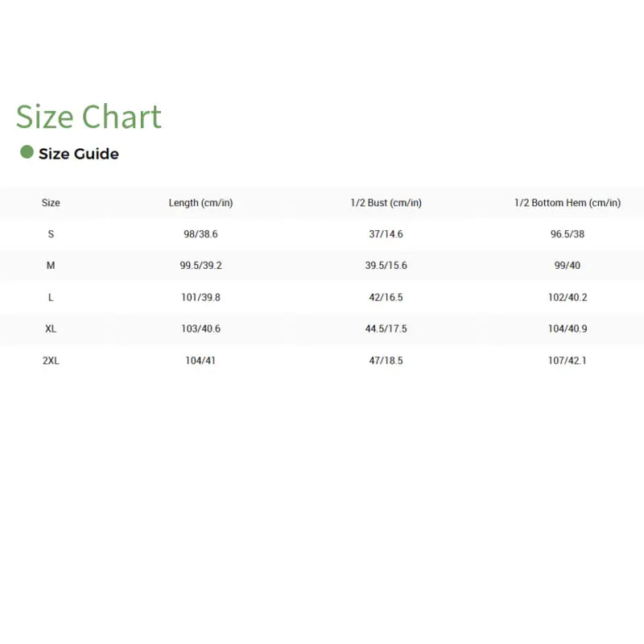
Task: Select the 1/2 Bust (cm/in) header
Action: (386, 203)
